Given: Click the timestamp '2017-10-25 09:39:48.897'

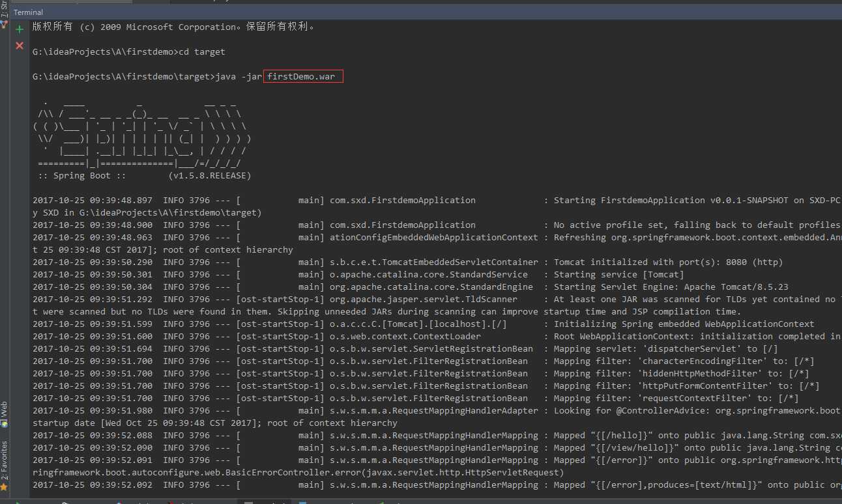Looking at the screenshot, I should (93, 201).
